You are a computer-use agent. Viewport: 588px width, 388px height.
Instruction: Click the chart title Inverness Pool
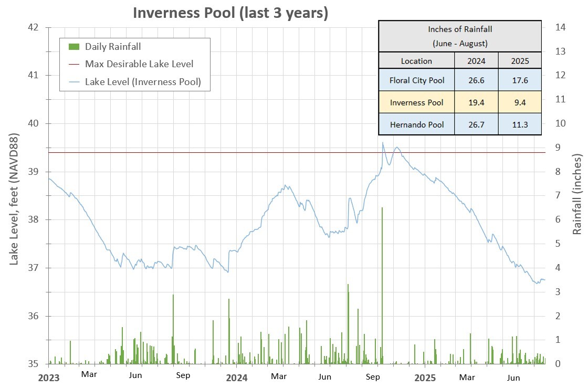(230, 13)
